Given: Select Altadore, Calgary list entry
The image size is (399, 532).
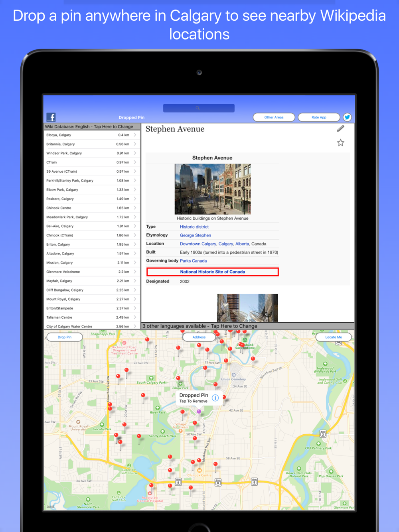Looking at the screenshot, I should 92,254.
